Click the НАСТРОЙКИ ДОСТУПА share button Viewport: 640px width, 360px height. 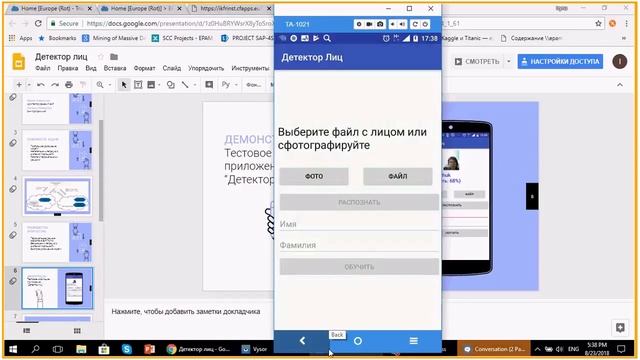560,62
